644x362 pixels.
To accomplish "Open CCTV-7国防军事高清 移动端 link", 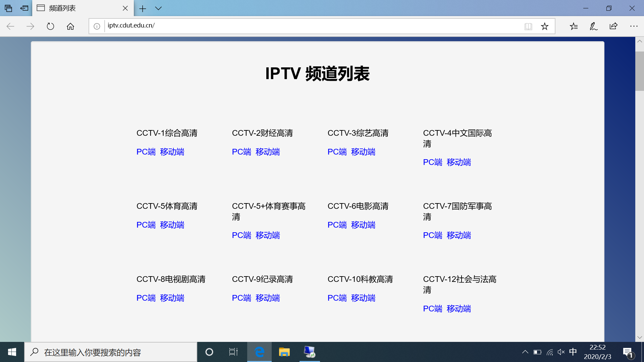I will click(x=459, y=235).
